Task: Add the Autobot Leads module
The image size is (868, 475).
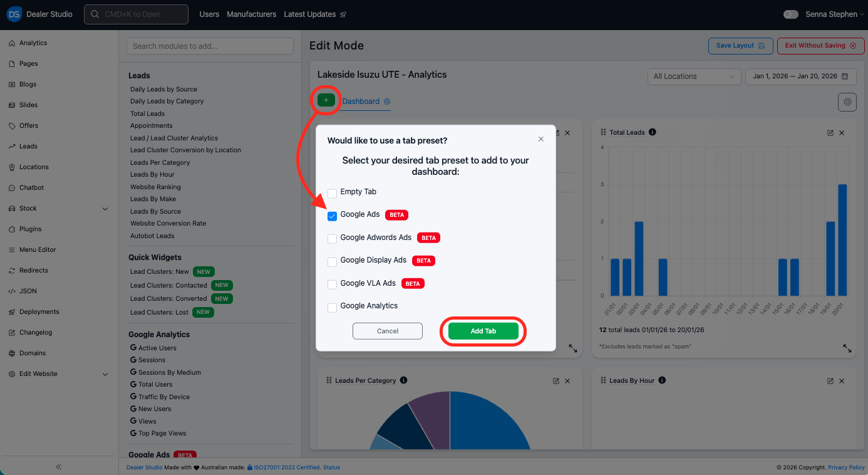Action: tap(152, 236)
